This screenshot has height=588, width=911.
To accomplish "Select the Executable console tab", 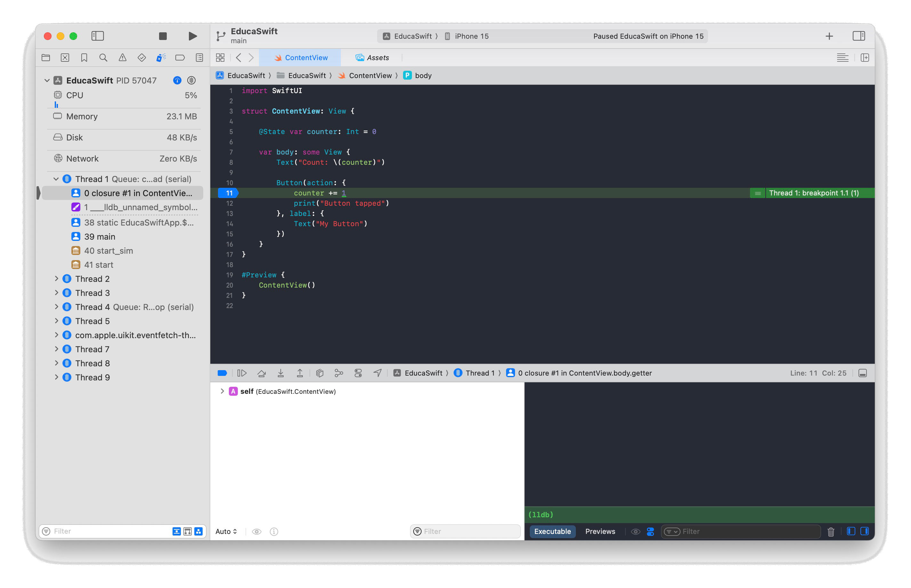I will (x=552, y=531).
